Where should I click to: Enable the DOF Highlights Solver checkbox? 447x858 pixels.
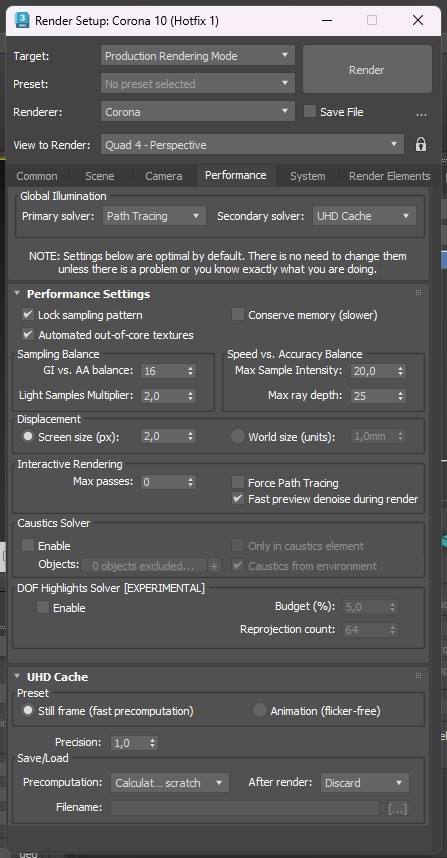coord(43,607)
